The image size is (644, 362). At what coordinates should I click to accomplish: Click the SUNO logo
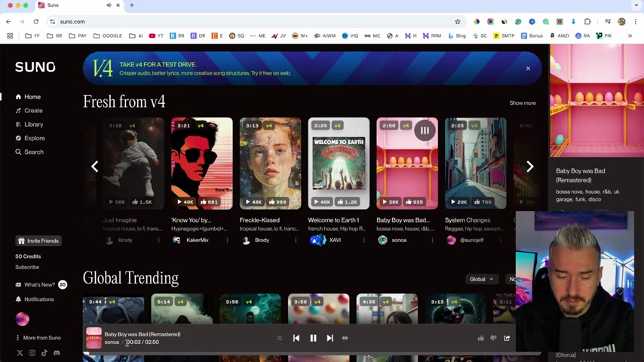click(x=35, y=67)
